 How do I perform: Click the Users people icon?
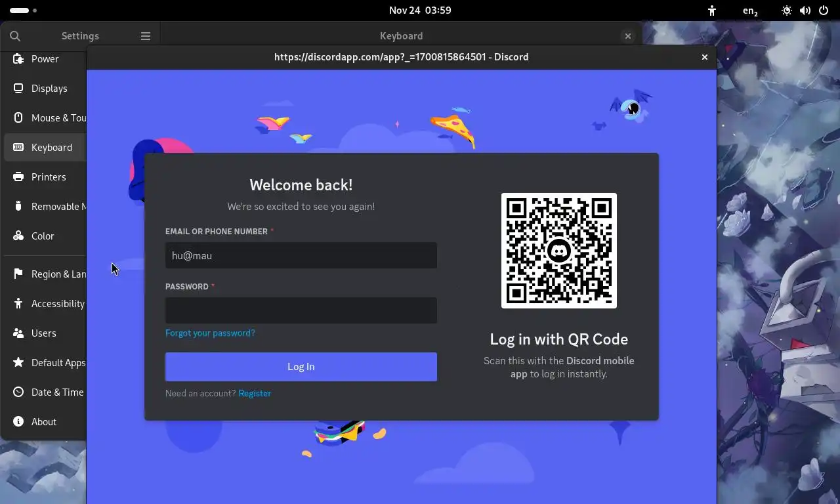coord(18,333)
